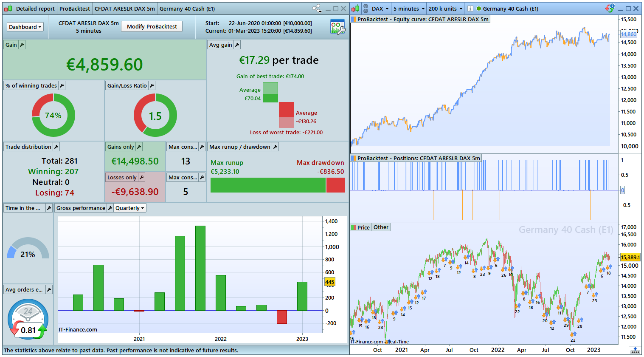644x357 pixels.
Task: Configure the Avg orders executed widget
Action: click(49, 289)
